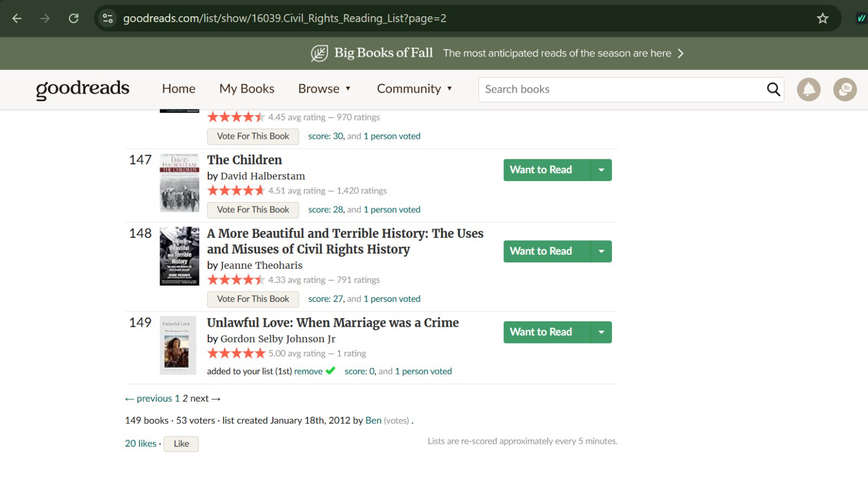Open voters link beside score 0
Viewport: 868px width, 484px height.
point(423,372)
